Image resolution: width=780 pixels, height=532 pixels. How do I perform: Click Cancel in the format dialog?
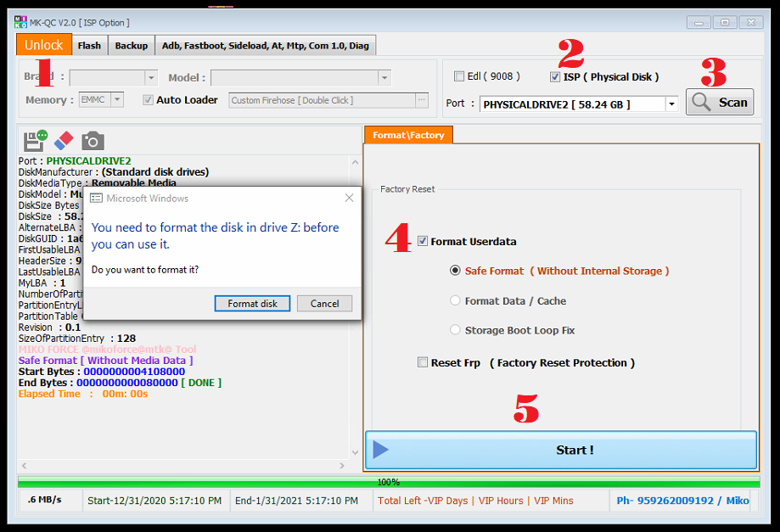pyautogui.click(x=324, y=303)
